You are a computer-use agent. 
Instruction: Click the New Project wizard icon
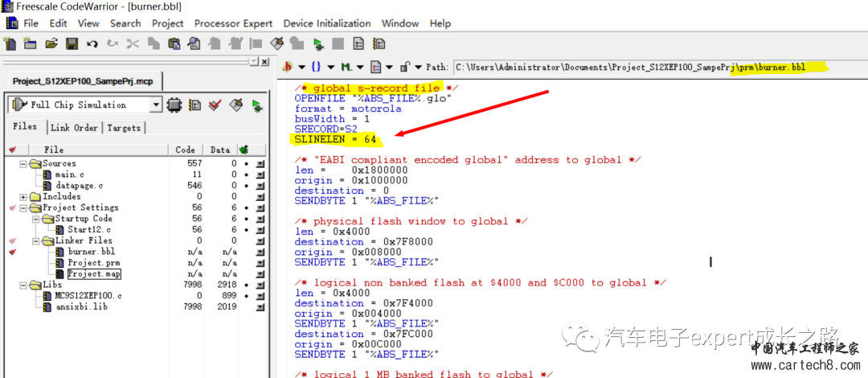[x=30, y=43]
